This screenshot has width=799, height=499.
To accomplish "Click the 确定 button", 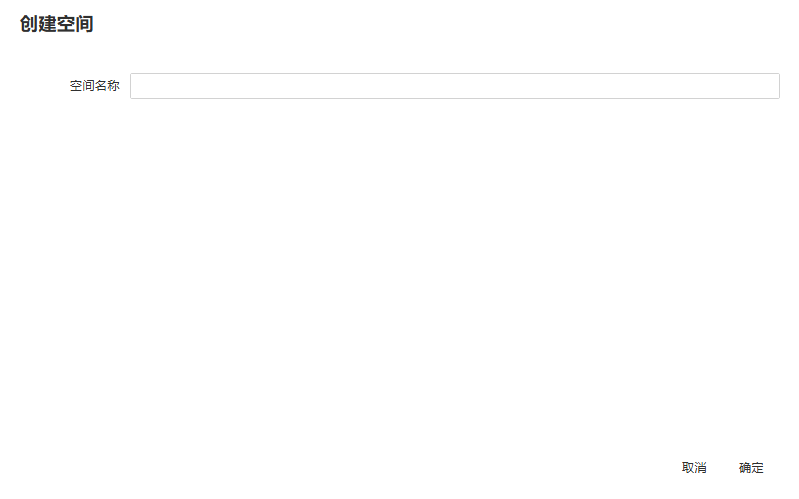I will click(751, 467).
